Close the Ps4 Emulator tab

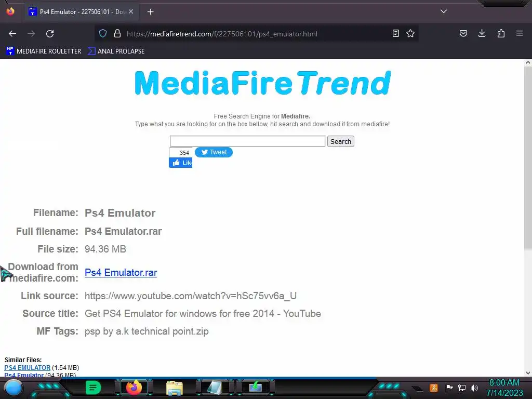pos(131,11)
